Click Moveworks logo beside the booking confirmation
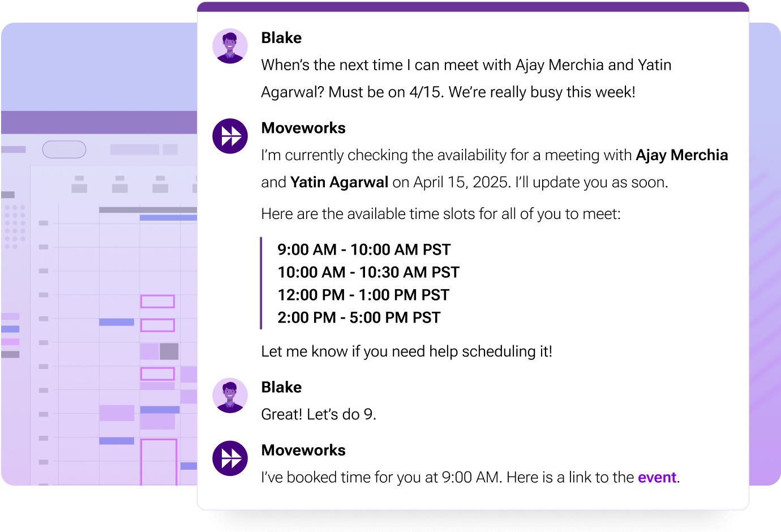Image resolution: width=781 pixels, height=532 pixels. (230, 458)
